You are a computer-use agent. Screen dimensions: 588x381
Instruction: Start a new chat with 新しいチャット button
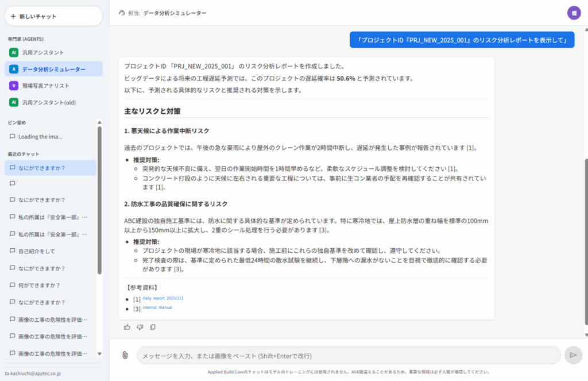tap(53, 16)
